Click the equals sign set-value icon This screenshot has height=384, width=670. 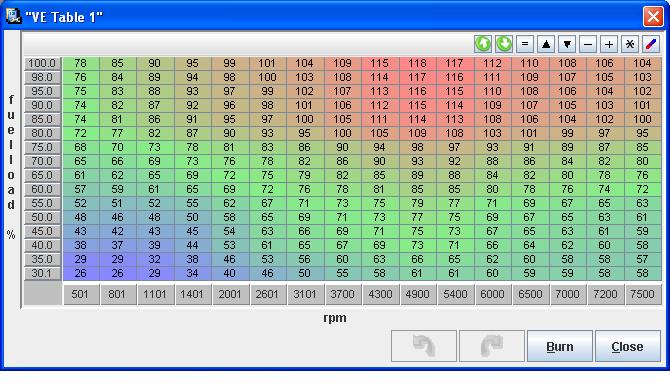(x=525, y=44)
